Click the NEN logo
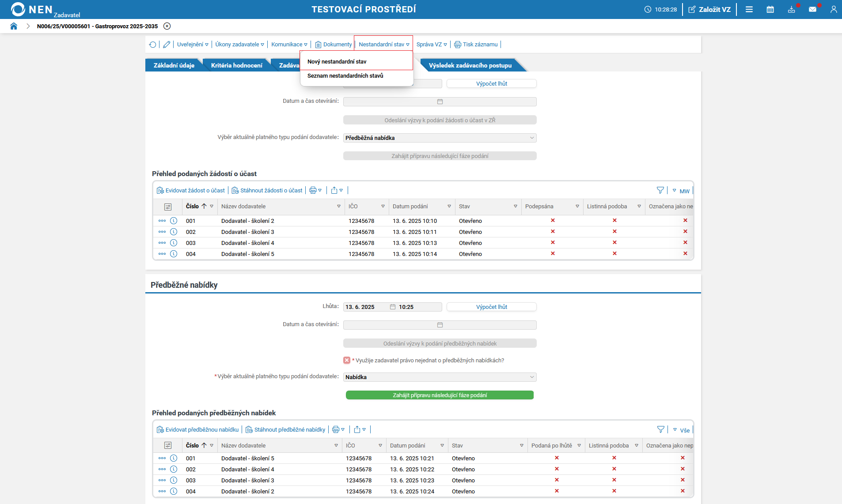Image resolution: width=842 pixels, height=504 pixels. click(32, 9)
